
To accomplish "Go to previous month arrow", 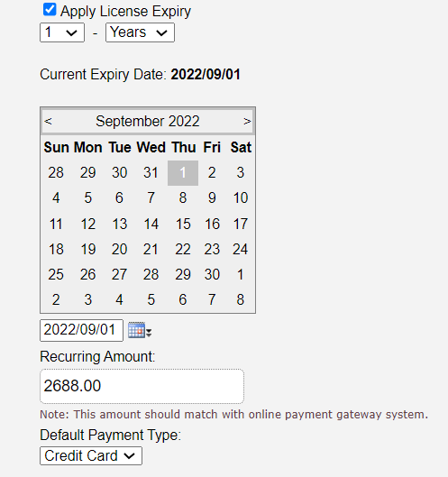I will (48, 121).
